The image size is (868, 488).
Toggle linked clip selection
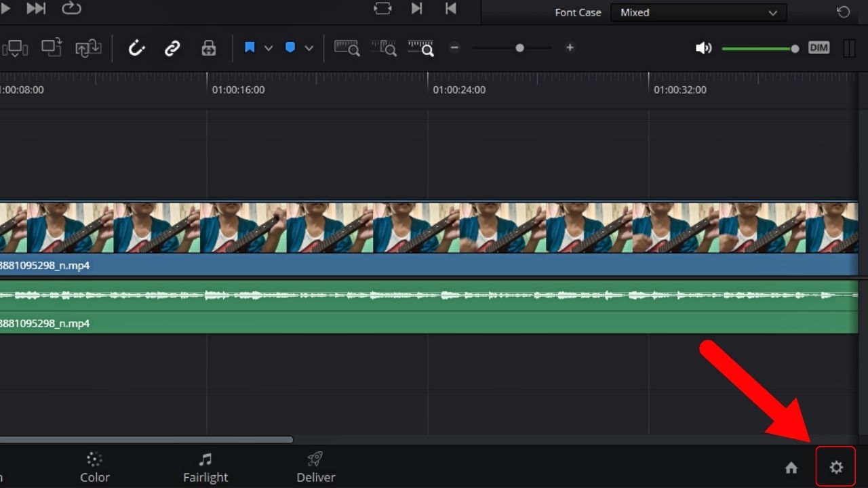click(171, 47)
